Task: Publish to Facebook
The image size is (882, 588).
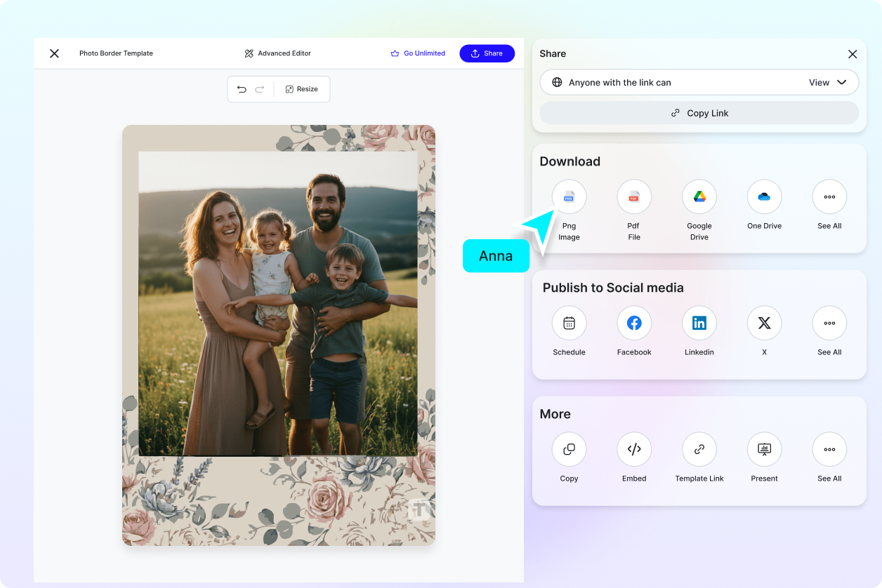Action: (x=634, y=323)
